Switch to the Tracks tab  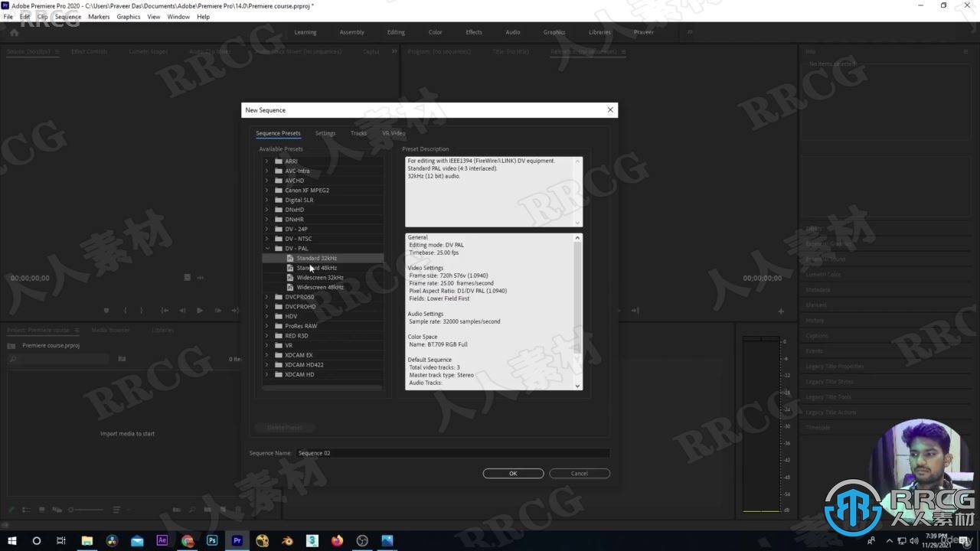(358, 133)
